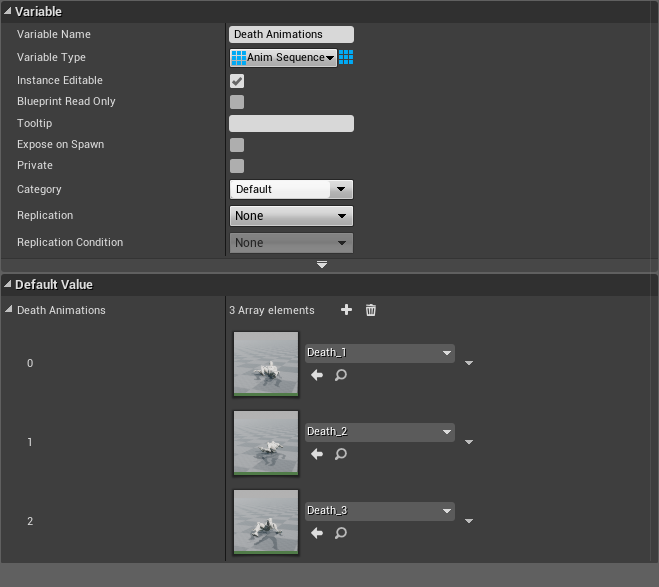659x587 pixels.
Task: Collapse the Default Value section
Action: 8,285
